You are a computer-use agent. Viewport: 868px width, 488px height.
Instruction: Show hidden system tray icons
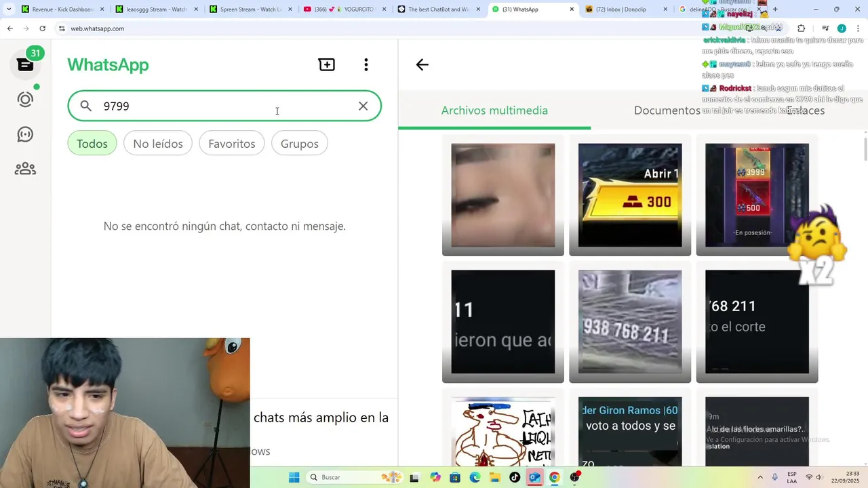point(759,477)
